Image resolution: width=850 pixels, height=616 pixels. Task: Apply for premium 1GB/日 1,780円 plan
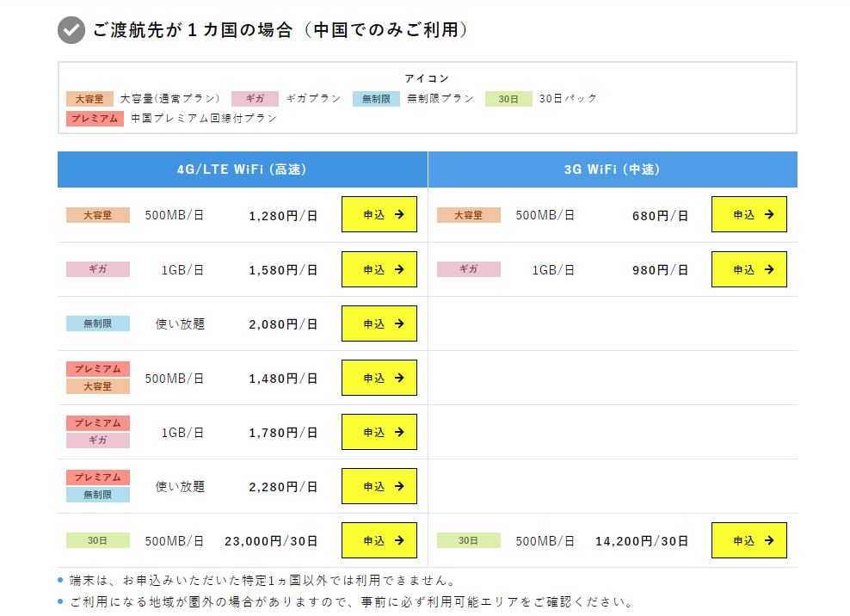coord(379,432)
